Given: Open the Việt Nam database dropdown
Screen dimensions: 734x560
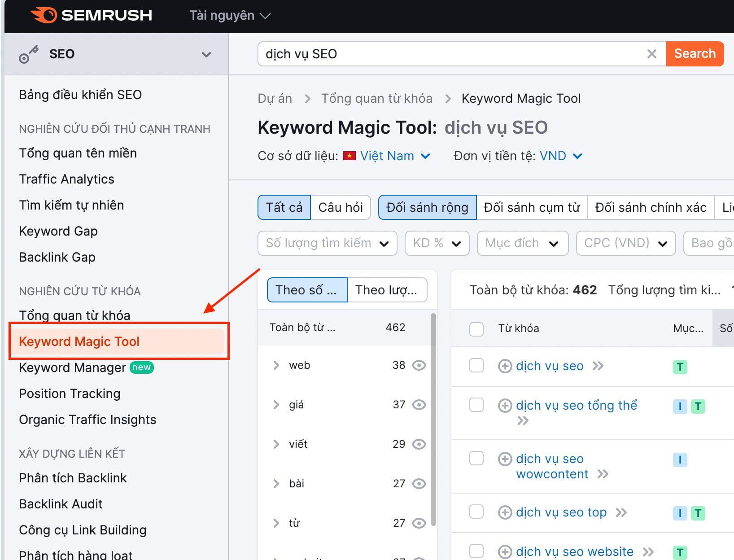Looking at the screenshot, I should point(395,156).
